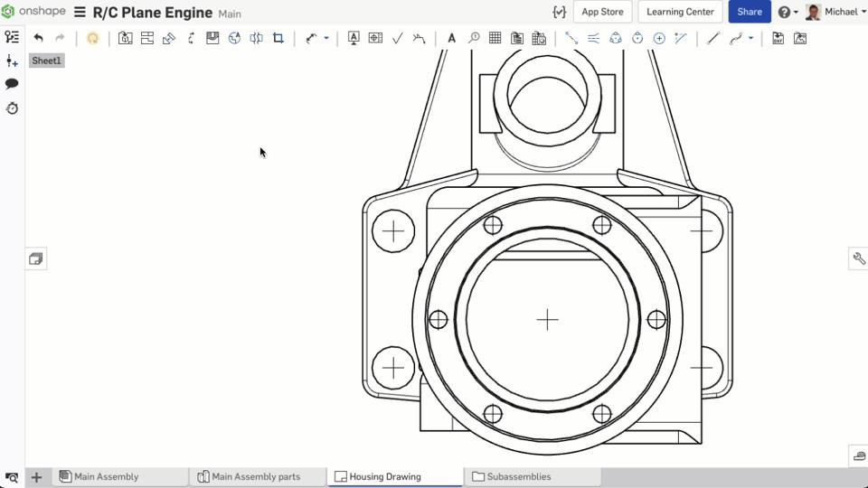Select the Line drawing tool
Viewport: 868px width, 488px height.
[x=713, y=38]
